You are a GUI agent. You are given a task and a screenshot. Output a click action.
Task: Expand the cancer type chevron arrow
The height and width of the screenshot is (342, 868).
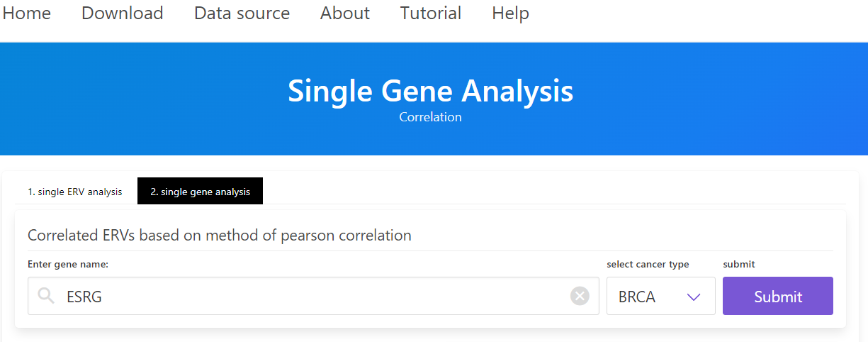694,297
